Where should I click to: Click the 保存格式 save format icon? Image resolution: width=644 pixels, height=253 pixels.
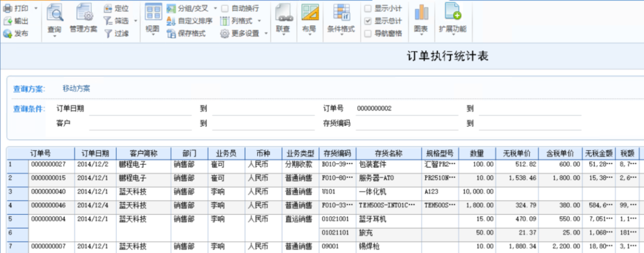pos(171,33)
